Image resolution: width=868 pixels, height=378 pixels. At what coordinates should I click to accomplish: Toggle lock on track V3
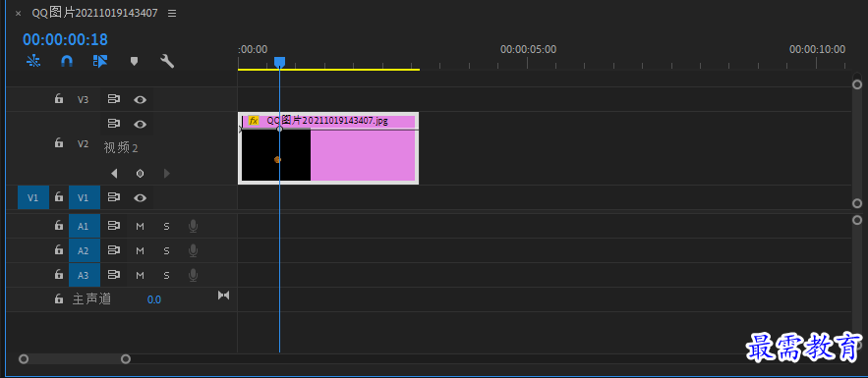58,99
